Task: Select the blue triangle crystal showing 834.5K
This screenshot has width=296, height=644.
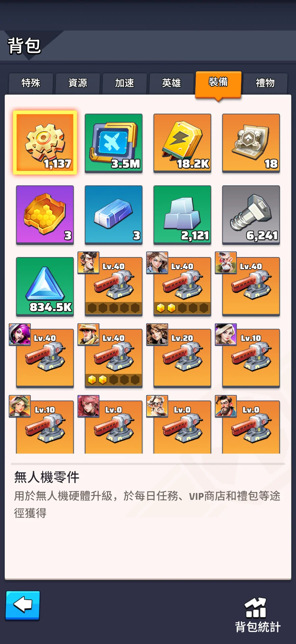Action: coord(45,287)
